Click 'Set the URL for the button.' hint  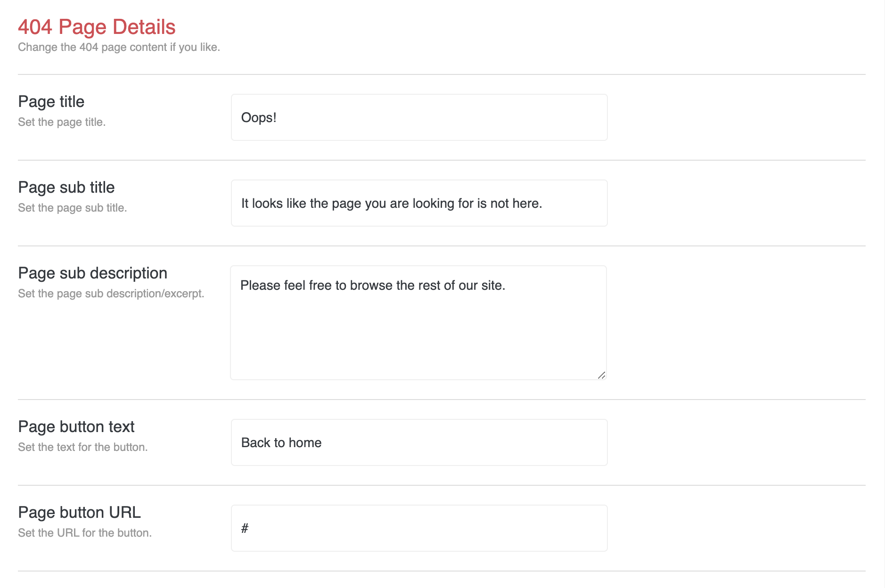click(x=85, y=533)
